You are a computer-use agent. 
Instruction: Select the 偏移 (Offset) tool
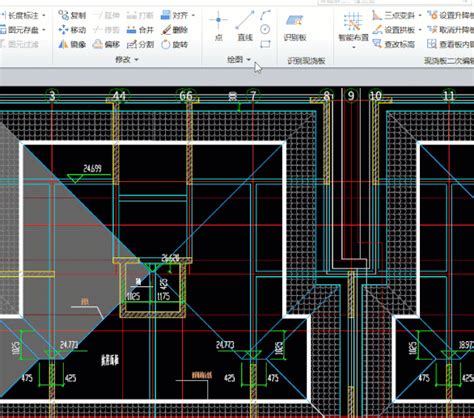(106, 44)
